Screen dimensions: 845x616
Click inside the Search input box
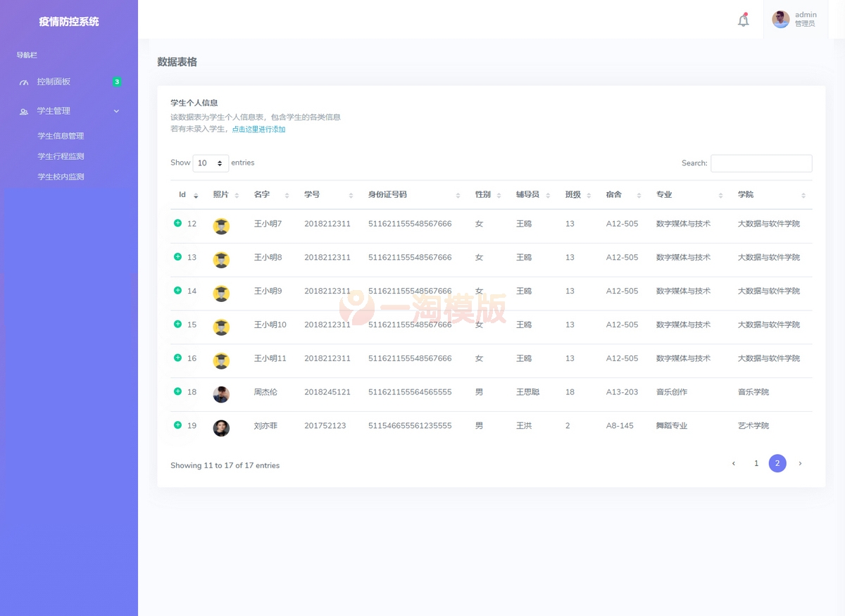(761, 163)
